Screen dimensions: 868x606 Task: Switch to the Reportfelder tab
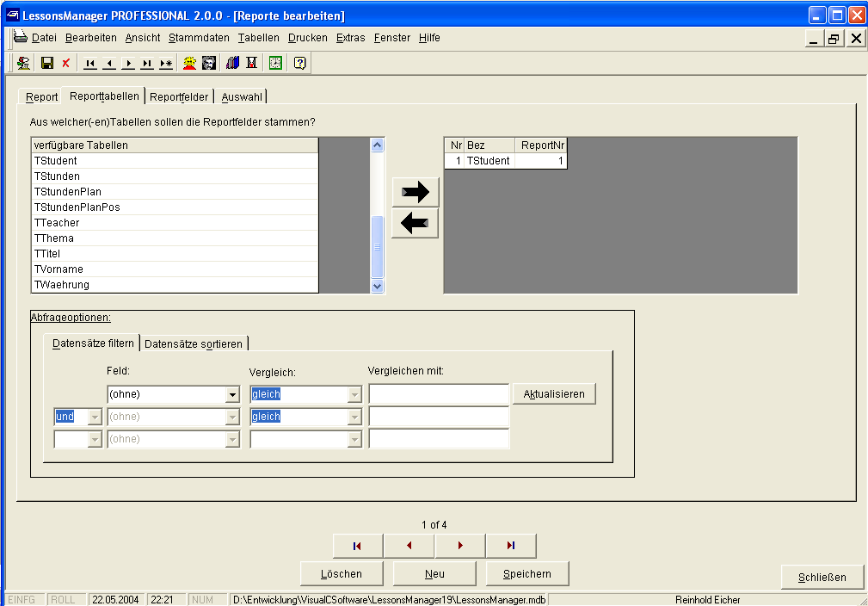(x=179, y=96)
